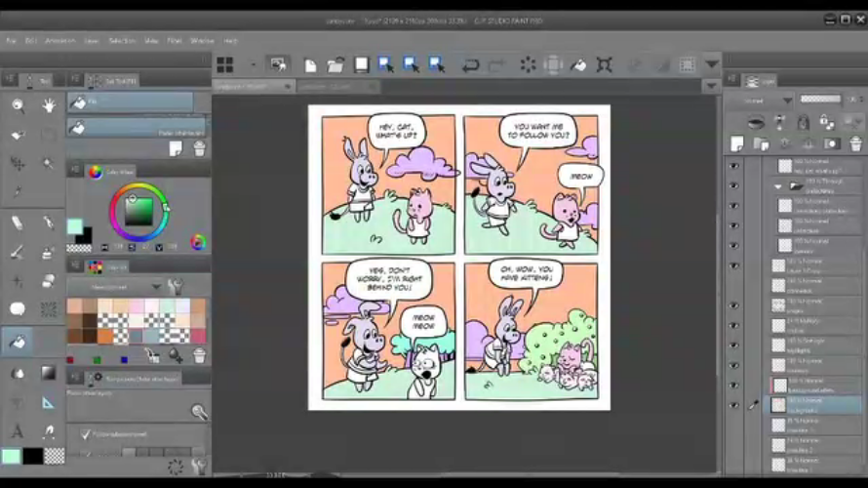Select the top Fill sub tool entry
Screen dimensions: 868x488
click(x=131, y=102)
